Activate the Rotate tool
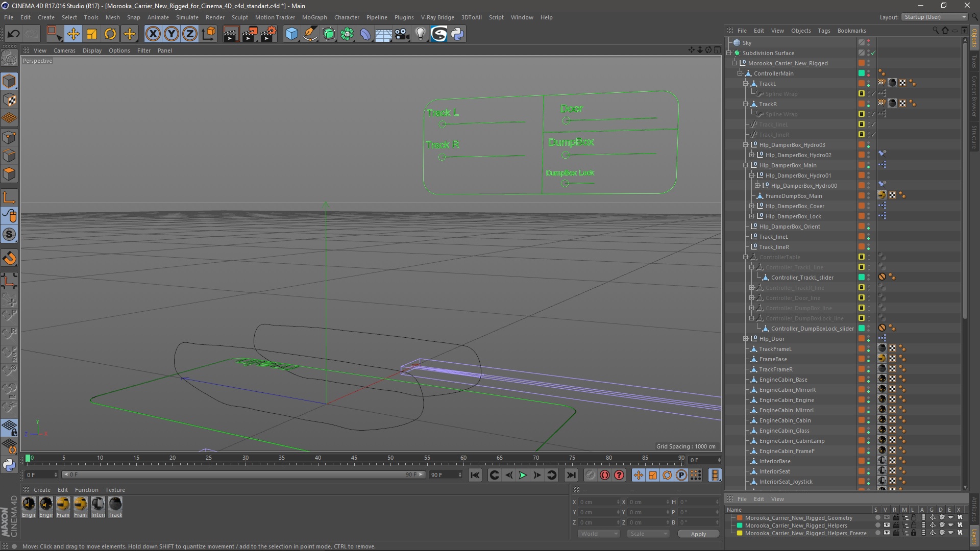 tap(110, 34)
